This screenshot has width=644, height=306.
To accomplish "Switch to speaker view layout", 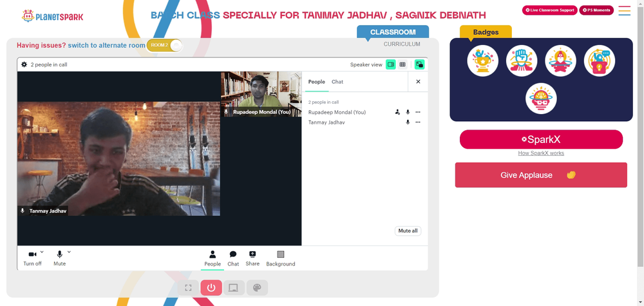I will [x=391, y=64].
